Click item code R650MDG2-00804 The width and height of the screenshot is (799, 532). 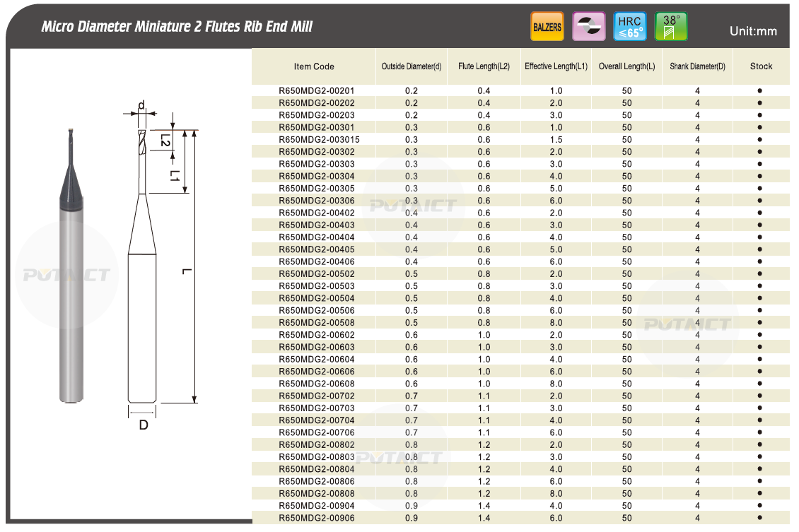[x=317, y=469]
